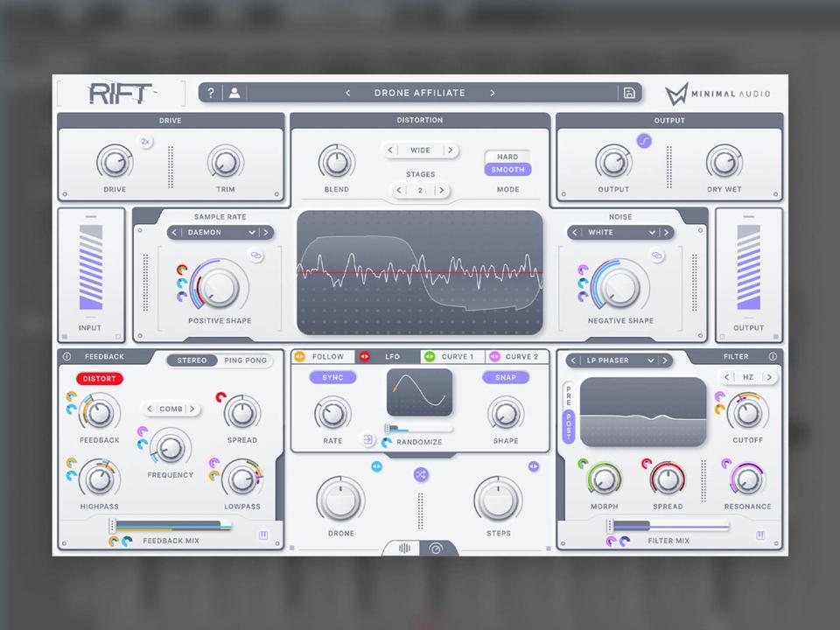
Task: Click the Feedback section info icon
Action: pos(67,356)
